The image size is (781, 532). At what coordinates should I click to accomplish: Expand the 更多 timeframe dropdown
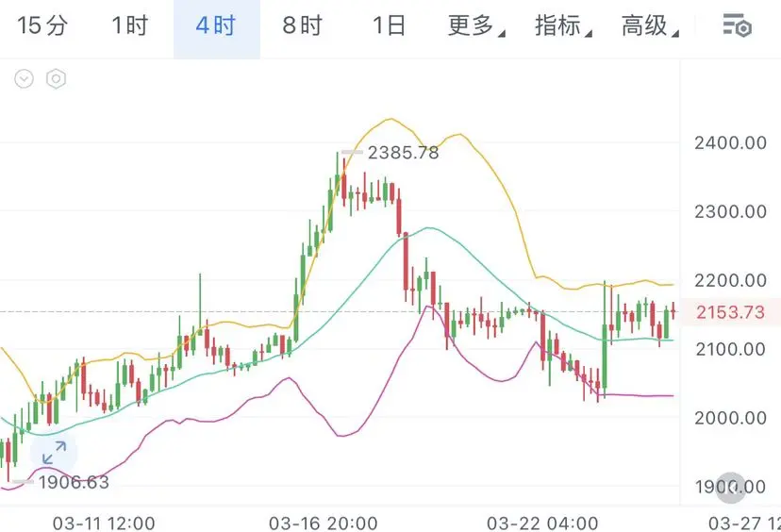point(476,25)
